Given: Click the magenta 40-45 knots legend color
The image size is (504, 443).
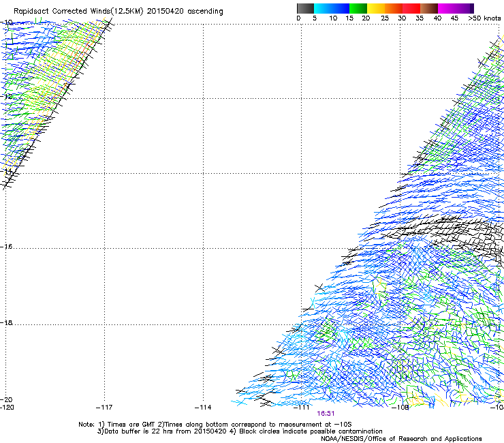Looking at the screenshot, I should (x=447, y=8).
